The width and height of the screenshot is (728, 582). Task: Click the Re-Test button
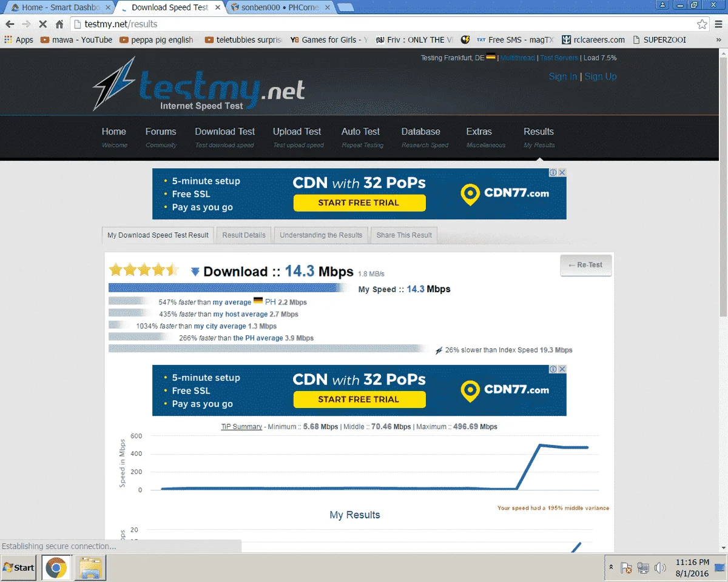point(586,265)
